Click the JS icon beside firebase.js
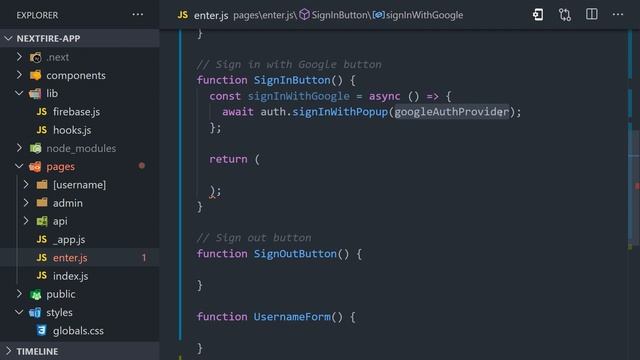Image resolution: width=640 pixels, height=360 pixels. tap(42, 111)
